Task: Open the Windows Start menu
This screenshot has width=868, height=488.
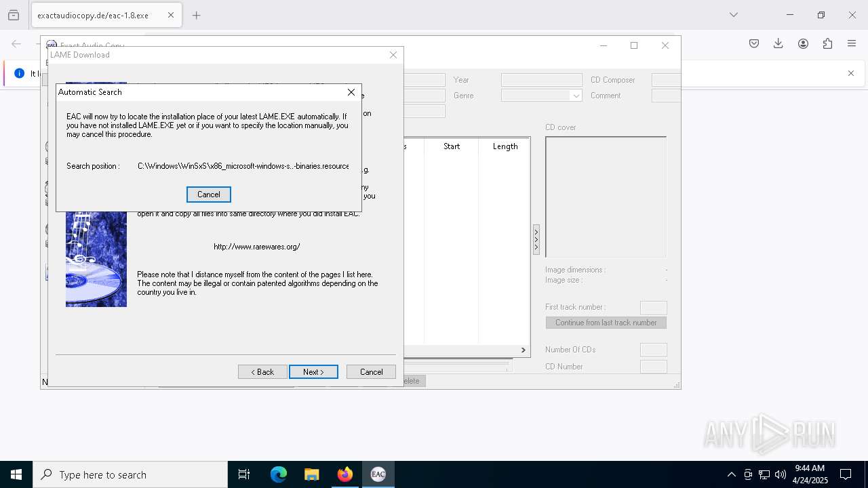Action: click(x=16, y=474)
